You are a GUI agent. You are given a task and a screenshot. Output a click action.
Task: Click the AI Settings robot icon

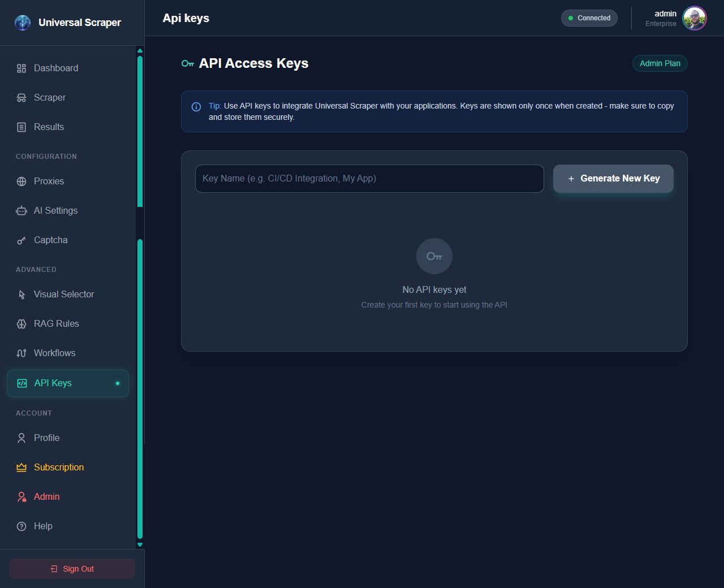point(21,211)
